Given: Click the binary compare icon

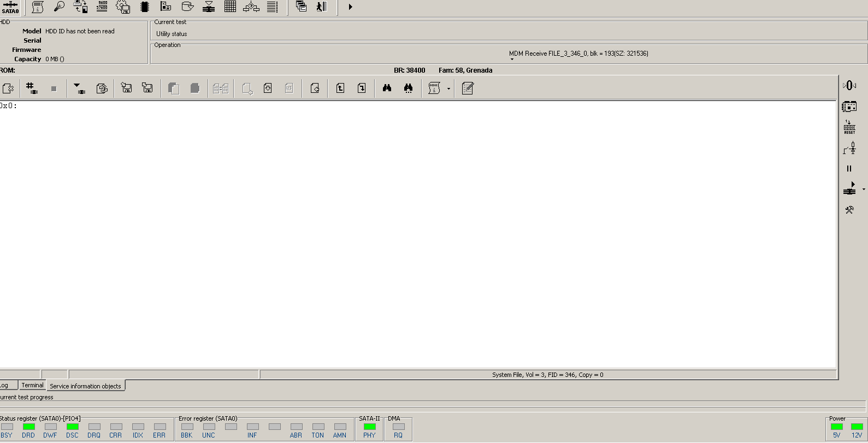Looking at the screenshot, I should (x=221, y=88).
